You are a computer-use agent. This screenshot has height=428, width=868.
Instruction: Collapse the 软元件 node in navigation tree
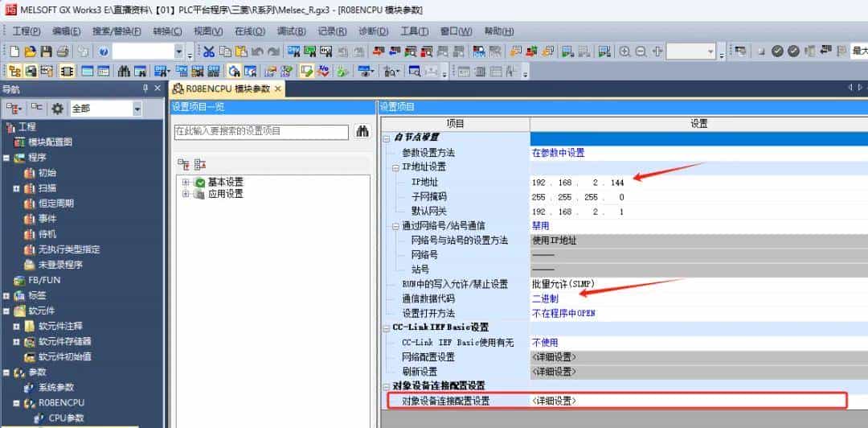pos(6,311)
